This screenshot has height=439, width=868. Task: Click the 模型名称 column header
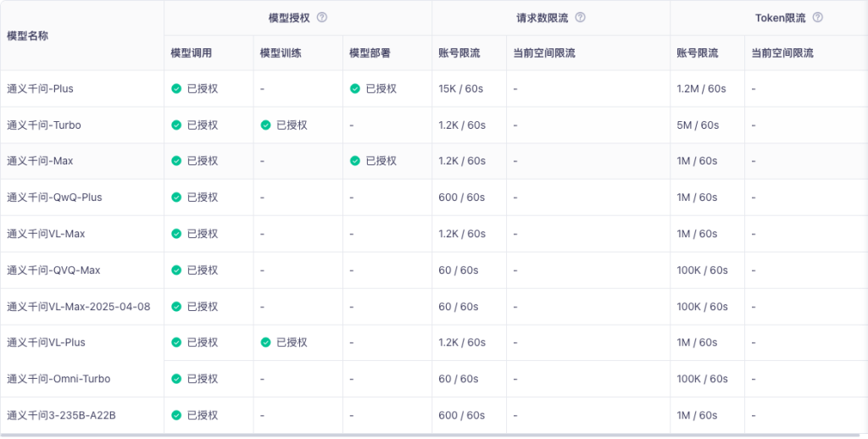[x=28, y=36]
